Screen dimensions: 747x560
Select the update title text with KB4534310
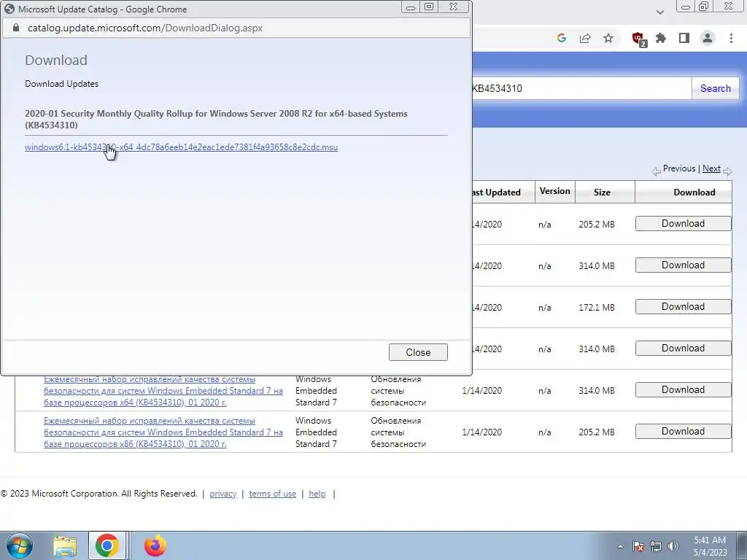pyautogui.click(x=216, y=119)
